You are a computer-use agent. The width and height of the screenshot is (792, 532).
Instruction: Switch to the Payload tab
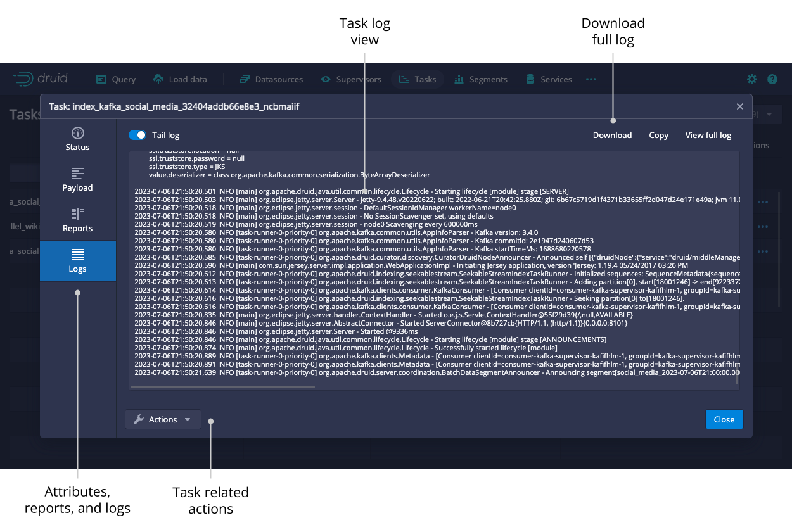(77, 180)
